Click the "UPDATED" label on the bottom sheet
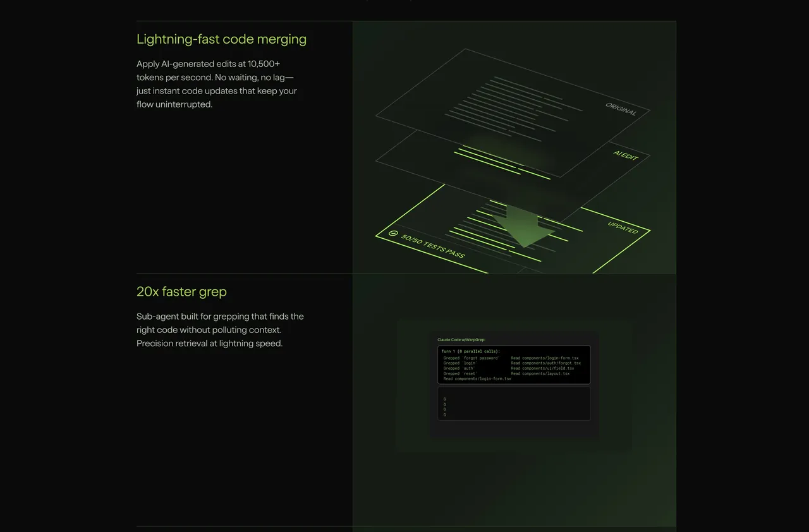 623,227
